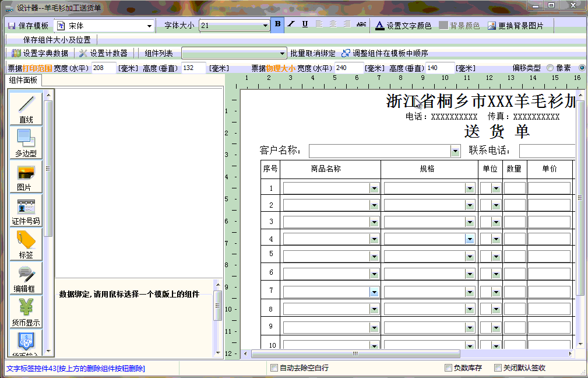Enable the 自动去除空白行 checkbox
This screenshot has height=378, width=588.
(x=274, y=367)
